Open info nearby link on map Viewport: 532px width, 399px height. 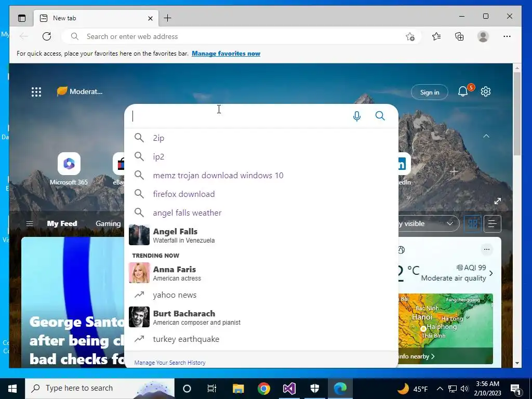[x=416, y=356]
